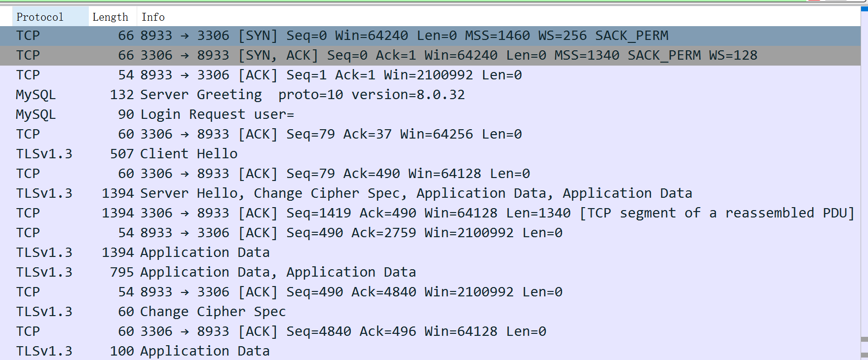Select the SYN, ACK packet from port 3306
Screen dimensions: 868x360
296,55
